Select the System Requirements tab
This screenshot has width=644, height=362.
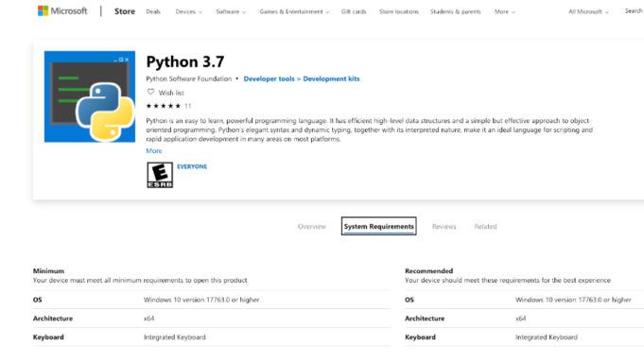pyautogui.click(x=378, y=226)
